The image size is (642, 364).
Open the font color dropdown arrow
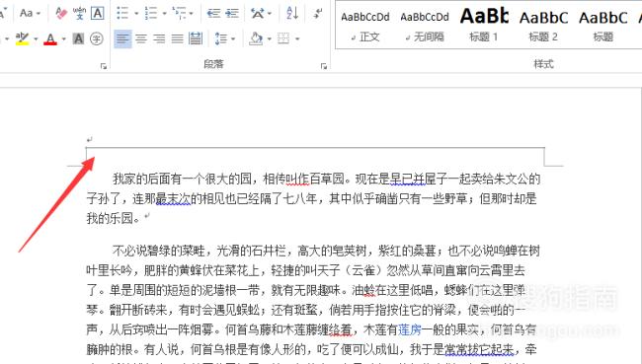click(x=63, y=39)
